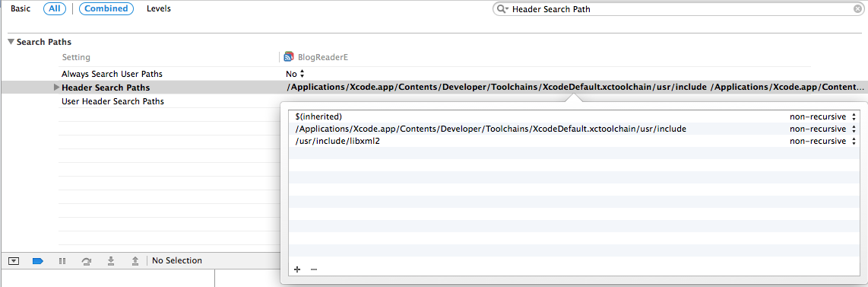Open non-recursive dropdown for $(inherited) row
This screenshot has height=287, width=868.
click(x=823, y=117)
